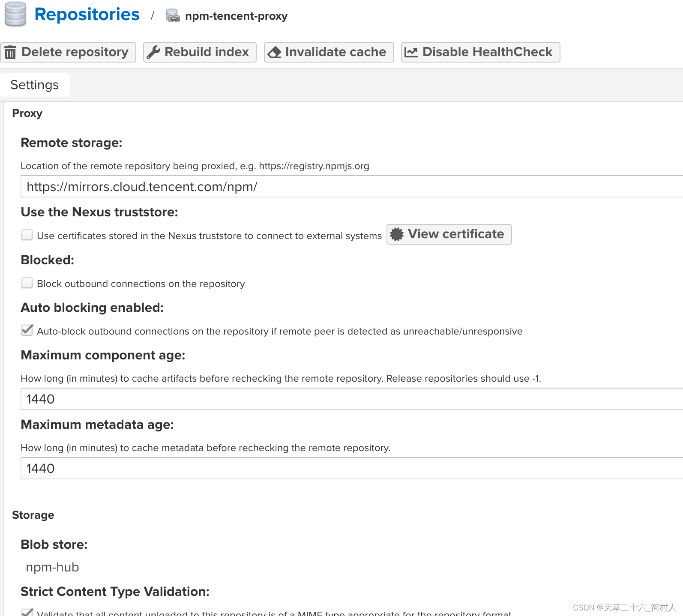
Task: Toggle the Strict Content Type Validation checkbox
Action: coord(27,612)
